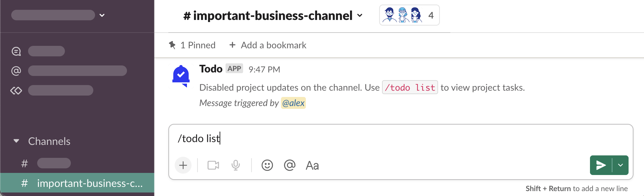Screen dimensions: 644x196
Task: Open the emoji picker smiley icon
Action: pos(267,165)
